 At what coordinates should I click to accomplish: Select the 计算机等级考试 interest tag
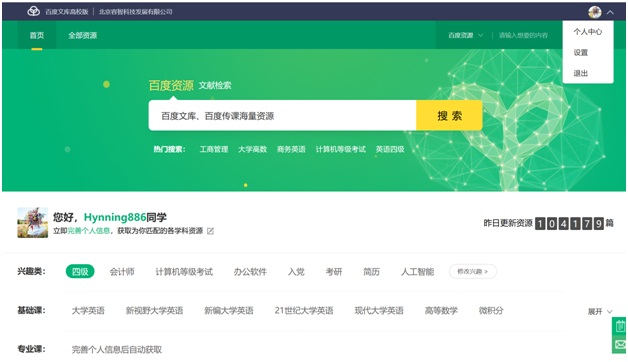tap(184, 272)
